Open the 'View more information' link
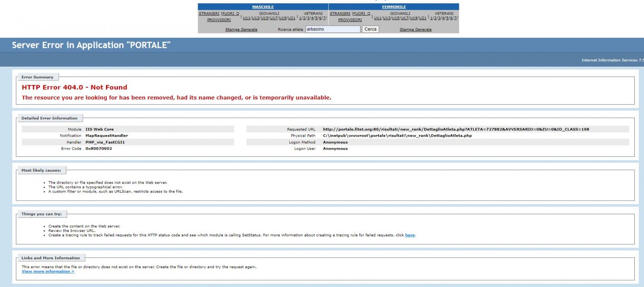 48,271
